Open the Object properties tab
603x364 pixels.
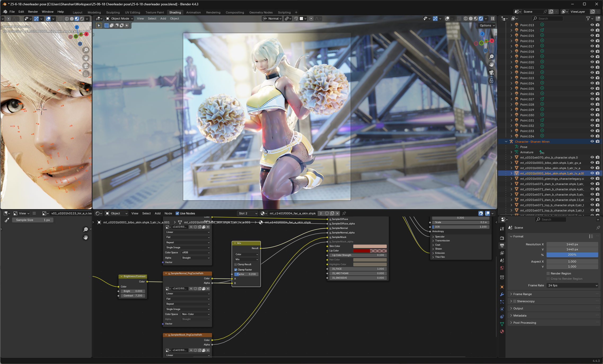coord(502,287)
